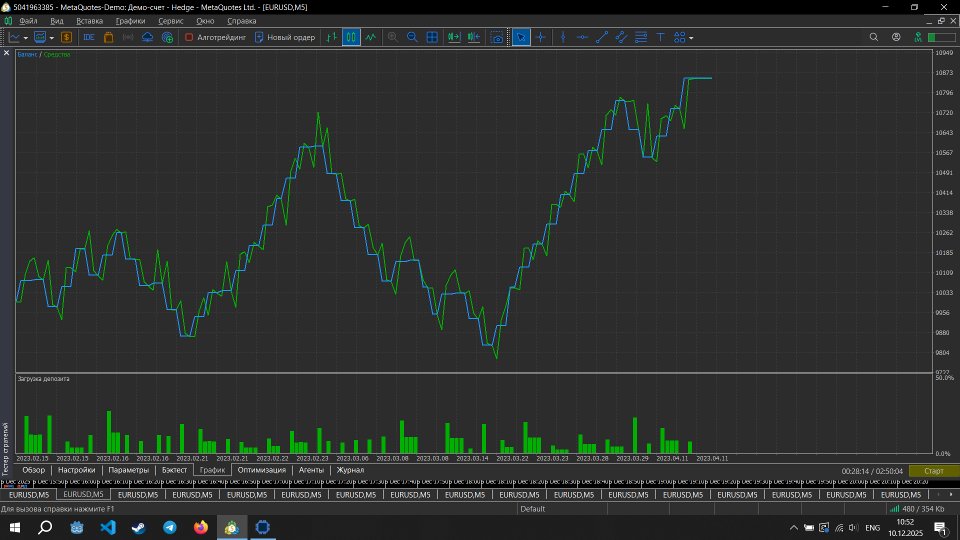The image size is (960, 540).
Task: Open Firefox from the taskbar
Action: pyautogui.click(x=201, y=527)
